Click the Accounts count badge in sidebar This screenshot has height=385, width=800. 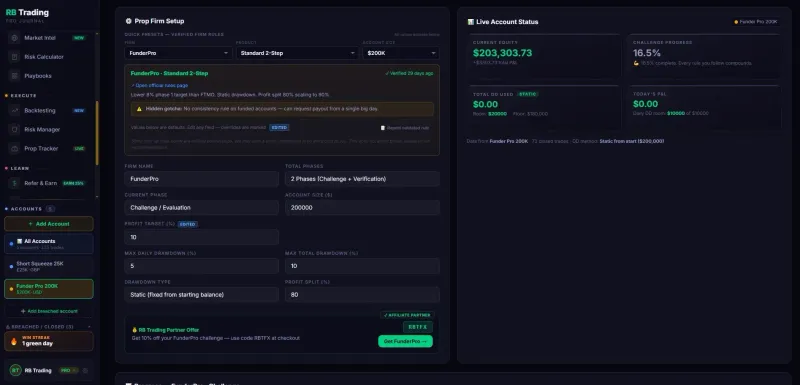point(50,209)
